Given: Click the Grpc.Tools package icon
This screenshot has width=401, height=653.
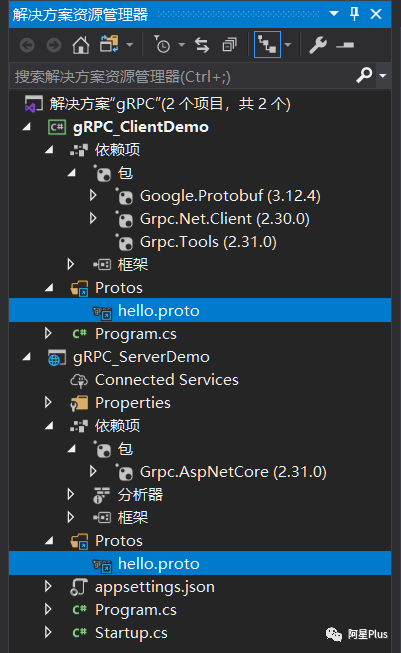Looking at the screenshot, I should coord(125,242).
